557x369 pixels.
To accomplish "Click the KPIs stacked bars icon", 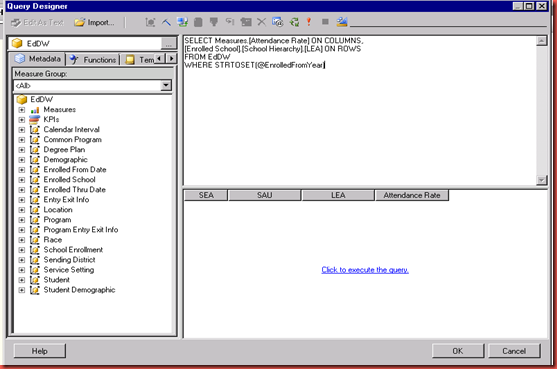I will [34, 120].
